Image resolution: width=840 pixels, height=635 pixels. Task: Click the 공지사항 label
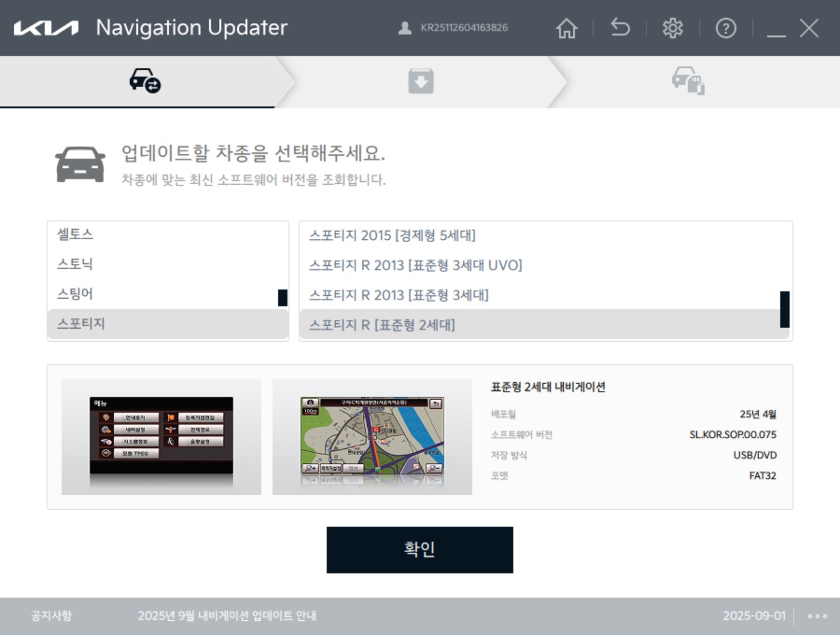click(52, 616)
